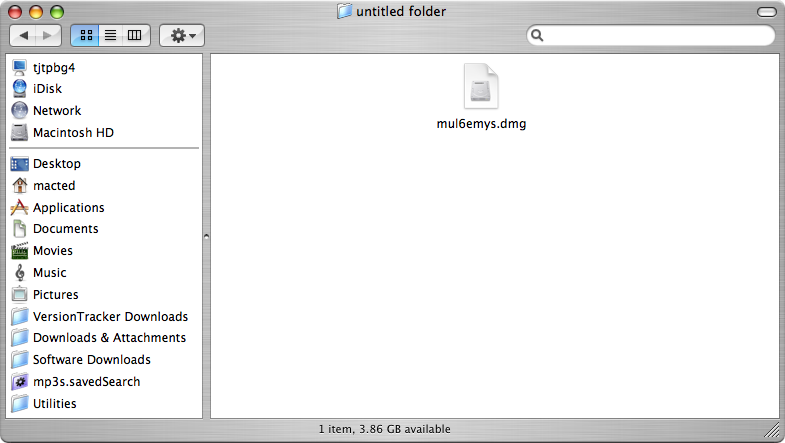
Task: Select the mul6emys.dmg disk image icon
Action: pos(481,87)
